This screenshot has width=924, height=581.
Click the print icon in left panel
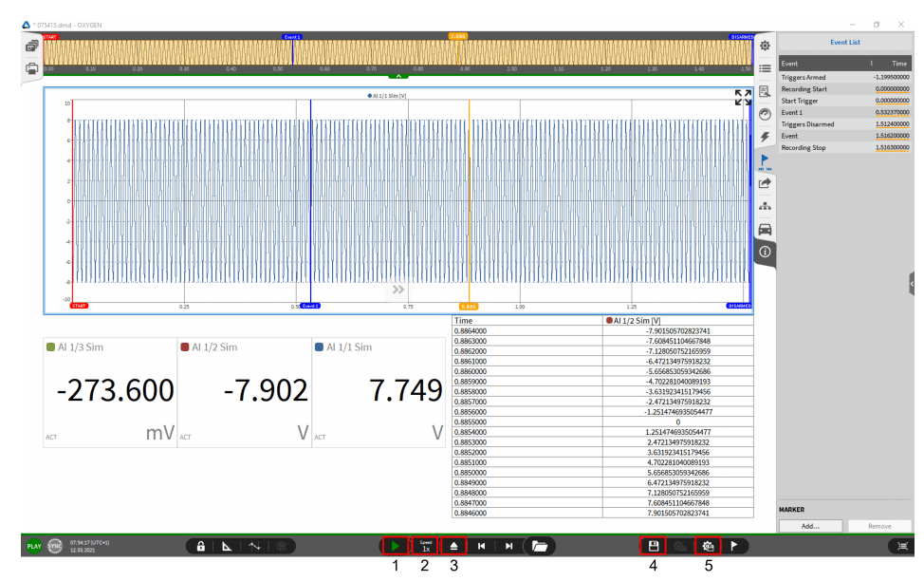[32, 68]
